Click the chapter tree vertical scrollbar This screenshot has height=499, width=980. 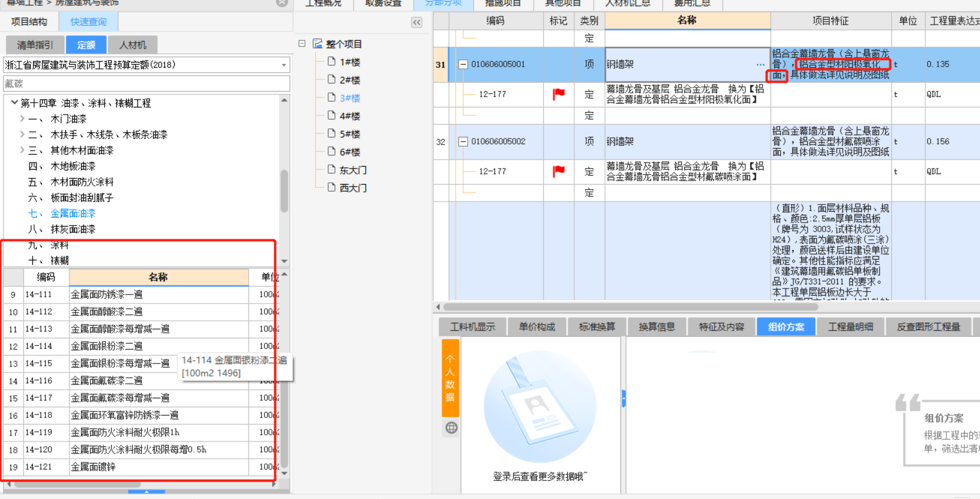[x=284, y=191]
